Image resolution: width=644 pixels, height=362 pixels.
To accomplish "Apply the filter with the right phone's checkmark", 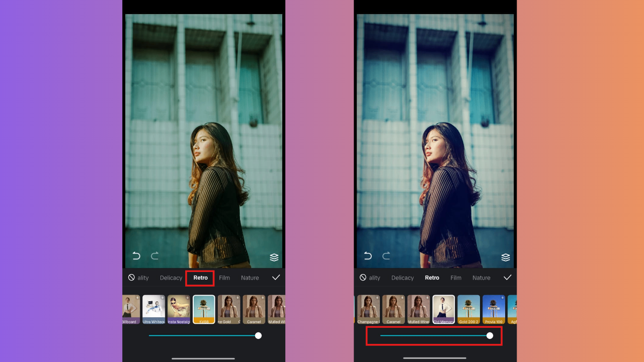I will point(508,278).
